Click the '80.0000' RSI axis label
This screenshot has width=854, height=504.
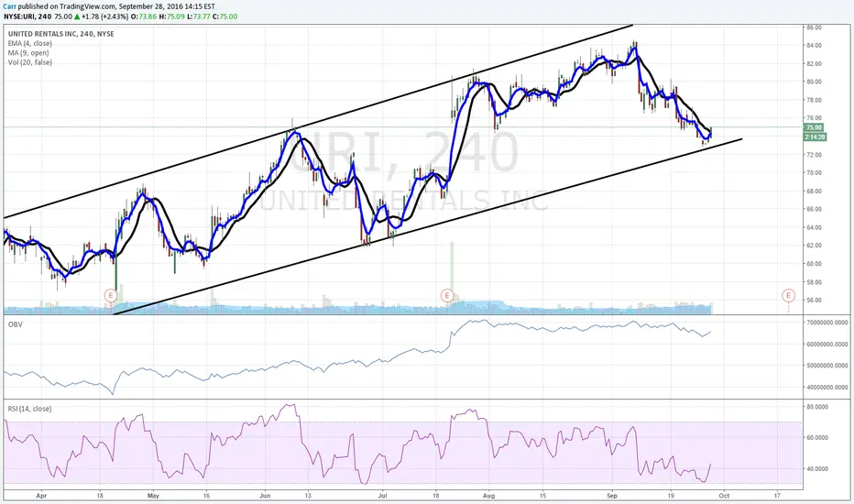[x=817, y=407]
